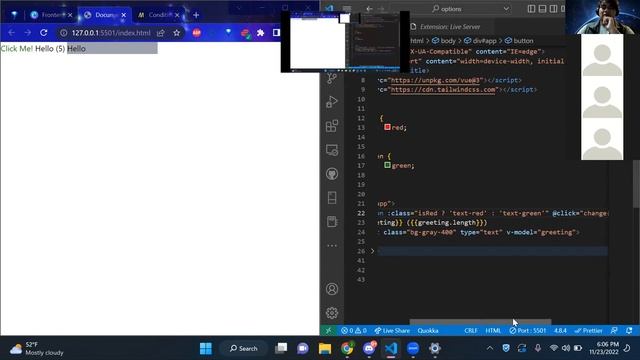
Task: Click the green "Click Me!" button in browser
Action: tap(17, 49)
